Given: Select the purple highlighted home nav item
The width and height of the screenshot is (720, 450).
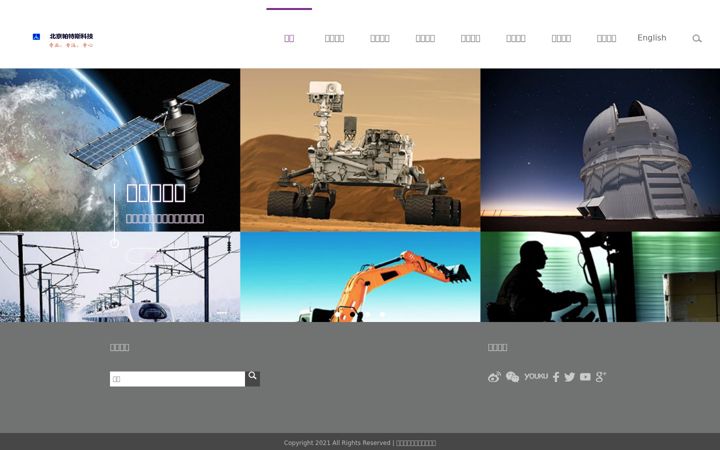Looking at the screenshot, I should tap(289, 38).
